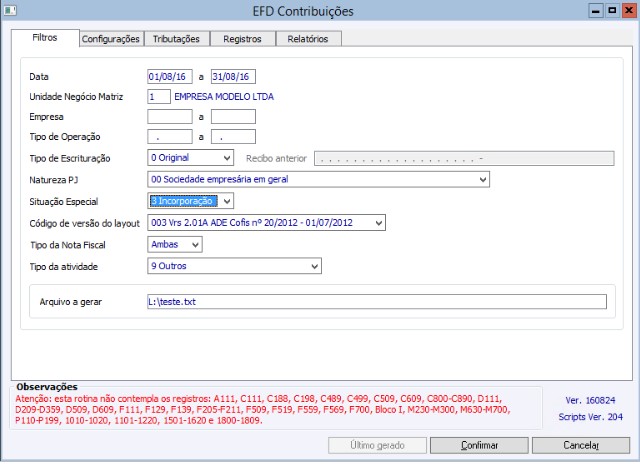
Task: Click the Situação Especial label
Action: (64, 202)
